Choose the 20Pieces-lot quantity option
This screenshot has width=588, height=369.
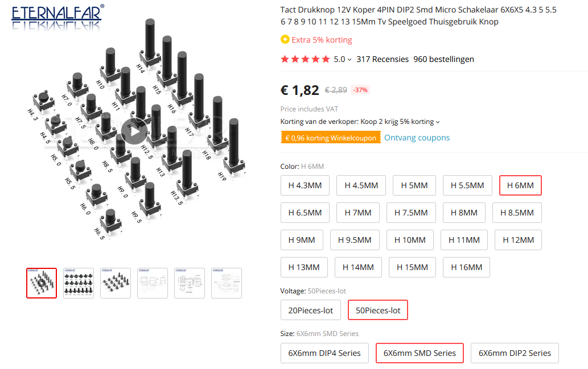pyautogui.click(x=310, y=310)
